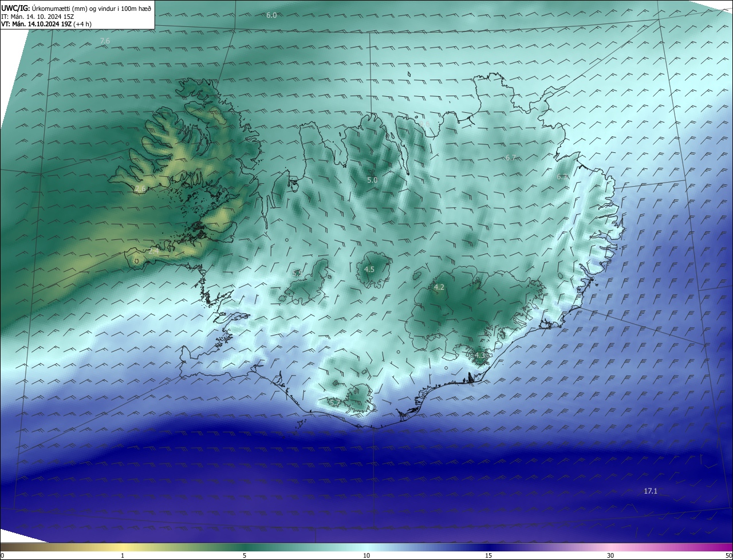The image size is (733, 560).
Task: Click the 4.3 value label near the southeast coast
Action: tap(480, 355)
